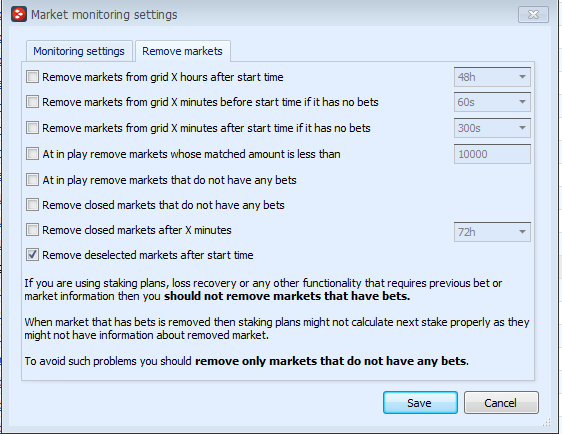Save the monitoring settings
562x434 pixels.
pos(420,403)
